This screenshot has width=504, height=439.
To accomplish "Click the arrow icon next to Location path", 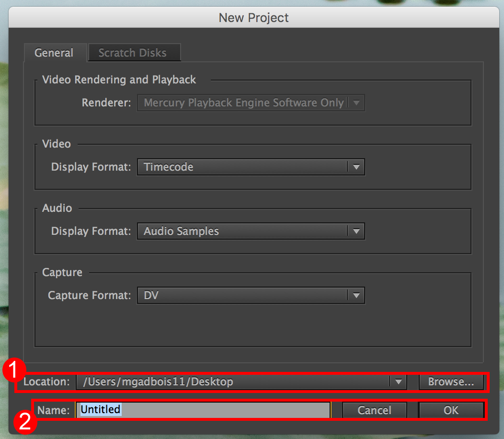I will [398, 381].
